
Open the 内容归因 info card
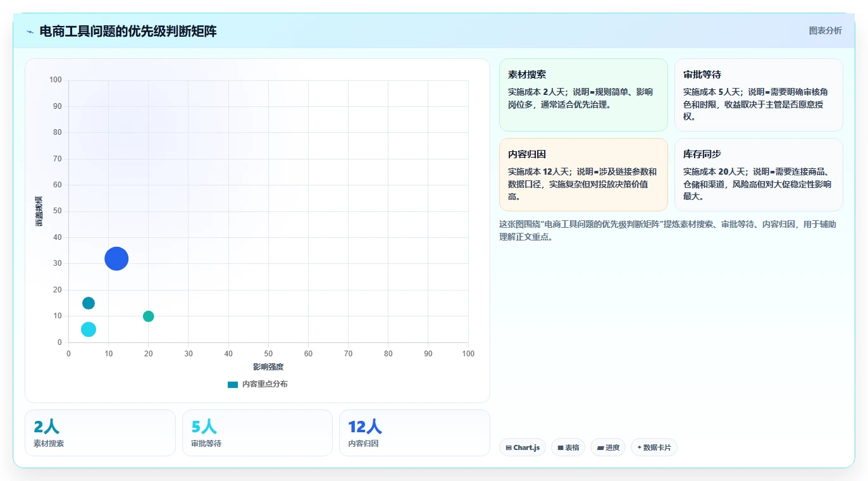[x=583, y=175]
